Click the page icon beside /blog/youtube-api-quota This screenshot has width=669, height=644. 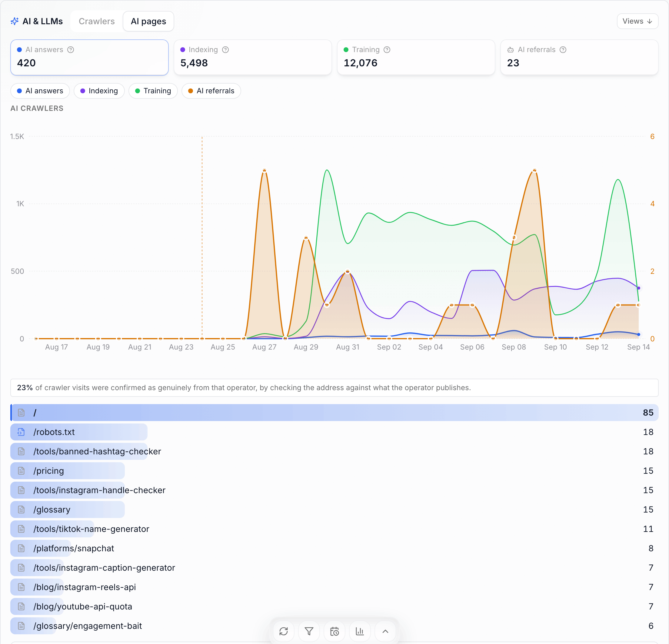(21, 606)
